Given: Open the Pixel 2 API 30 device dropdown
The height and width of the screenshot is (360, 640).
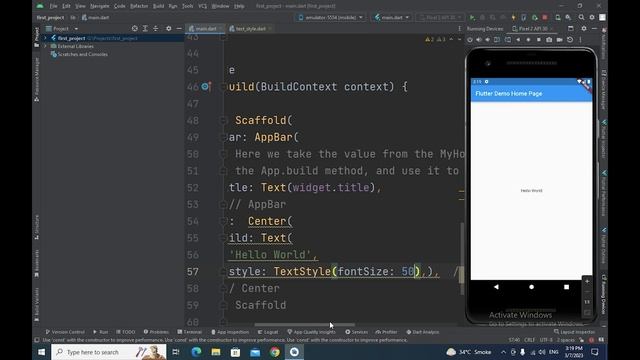Looking at the screenshot, I should pyautogui.click(x=440, y=18).
